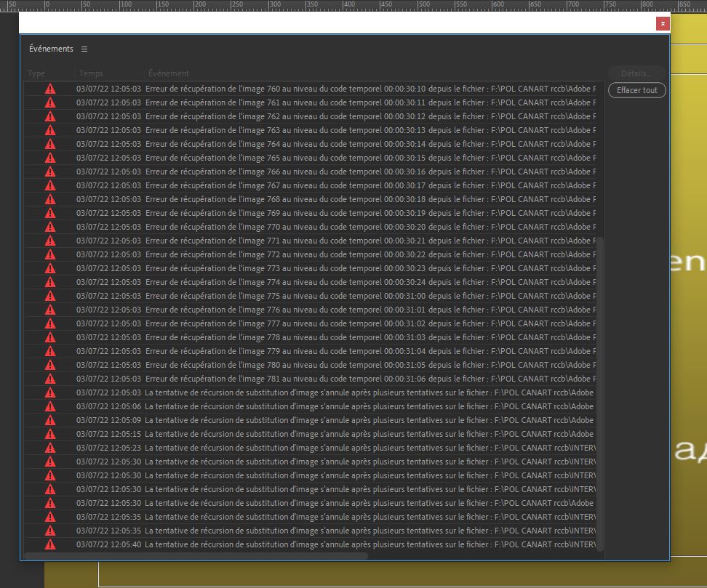Click the warning icon for image 776 error
The height and width of the screenshot is (588, 707).
click(50, 310)
